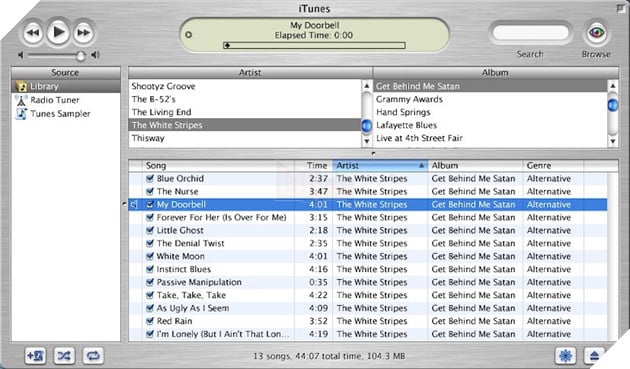Click the Radio Tuner antenna icon

pyautogui.click(x=21, y=100)
